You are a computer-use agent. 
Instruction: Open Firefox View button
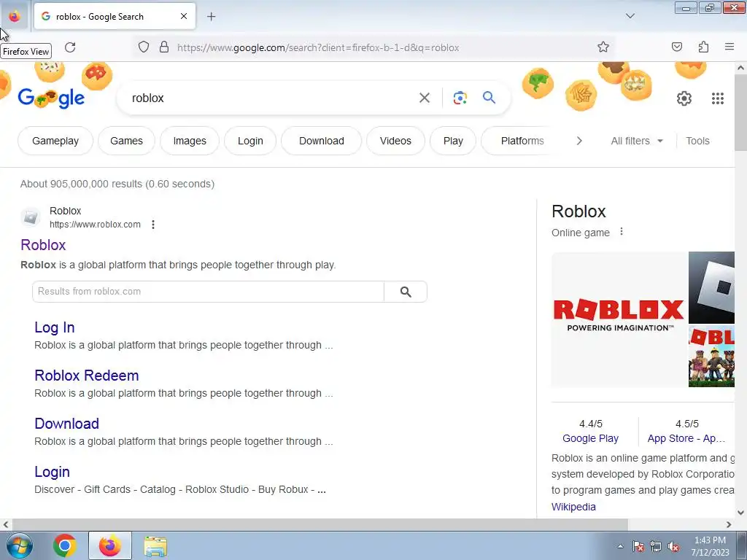coord(15,16)
